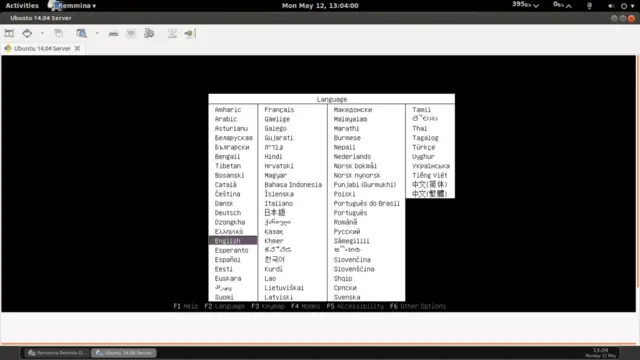Select Bahasa Indonesia entry
This screenshot has width=640, height=360.
click(x=293, y=185)
